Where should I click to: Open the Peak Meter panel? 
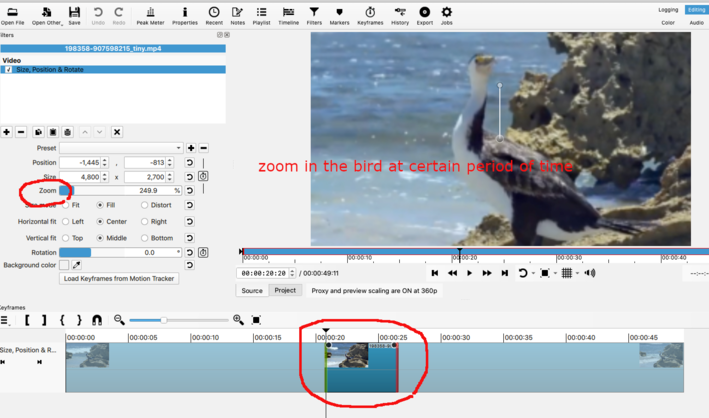[150, 15]
